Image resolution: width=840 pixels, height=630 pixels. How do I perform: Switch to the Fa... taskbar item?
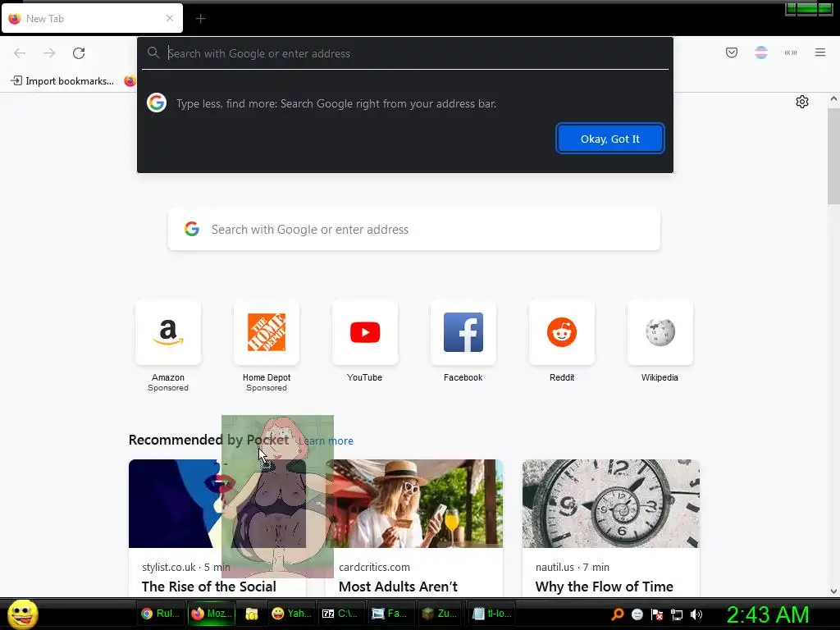pyautogui.click(x=390, y=614)
